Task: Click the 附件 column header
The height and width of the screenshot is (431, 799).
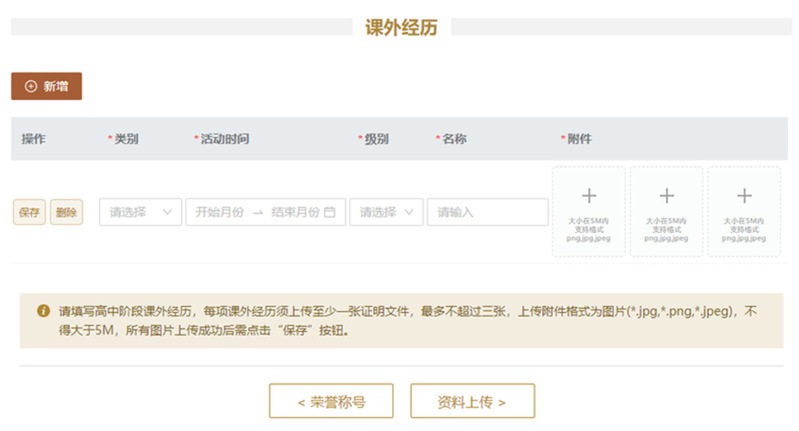Action: pyautogui.click(x=578, y=138)
